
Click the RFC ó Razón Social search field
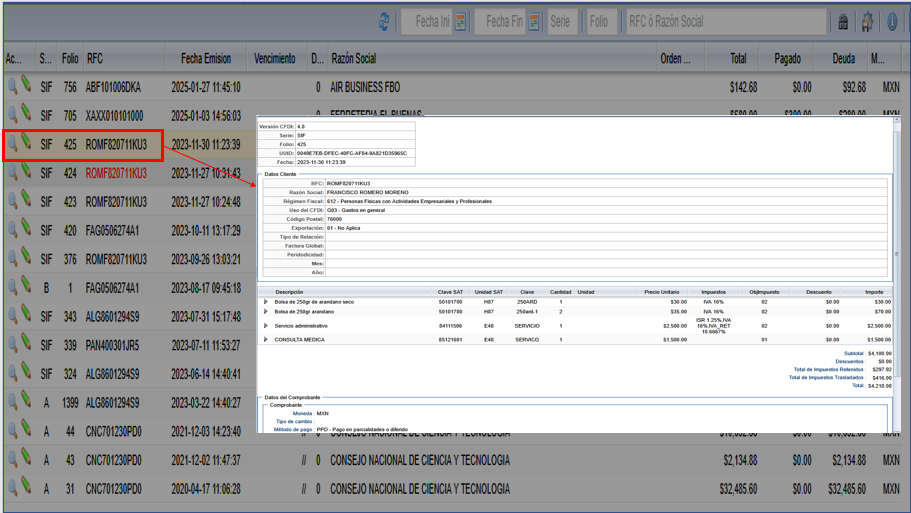click(725, 22)
